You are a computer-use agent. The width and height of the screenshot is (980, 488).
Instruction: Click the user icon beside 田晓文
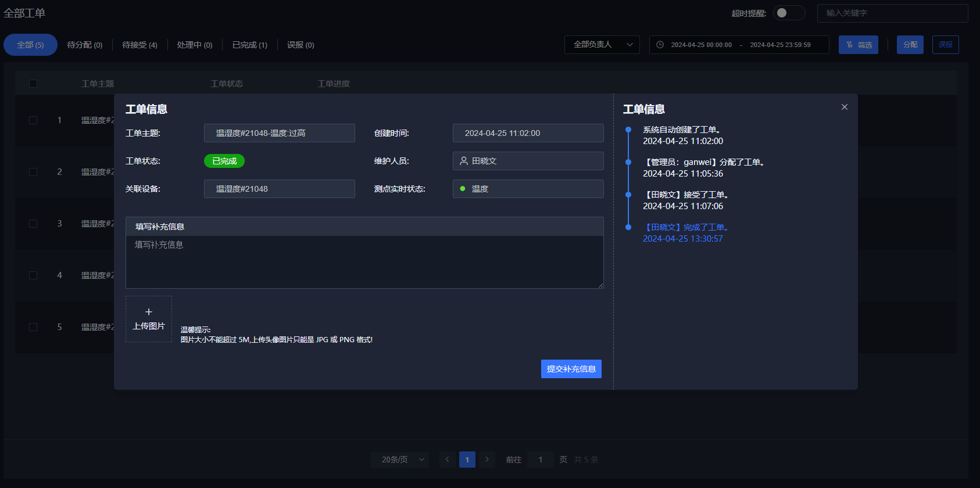464,161
